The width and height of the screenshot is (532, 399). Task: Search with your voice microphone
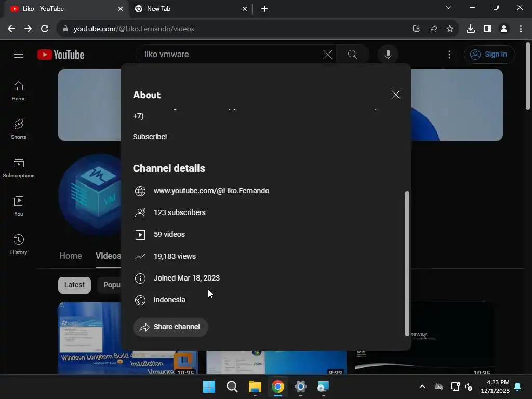(388, 54)
